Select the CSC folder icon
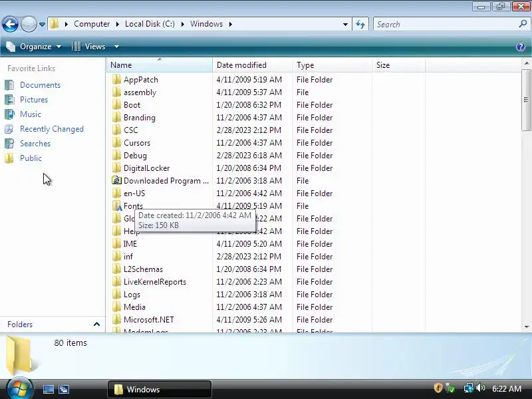 tap(116, 130)
